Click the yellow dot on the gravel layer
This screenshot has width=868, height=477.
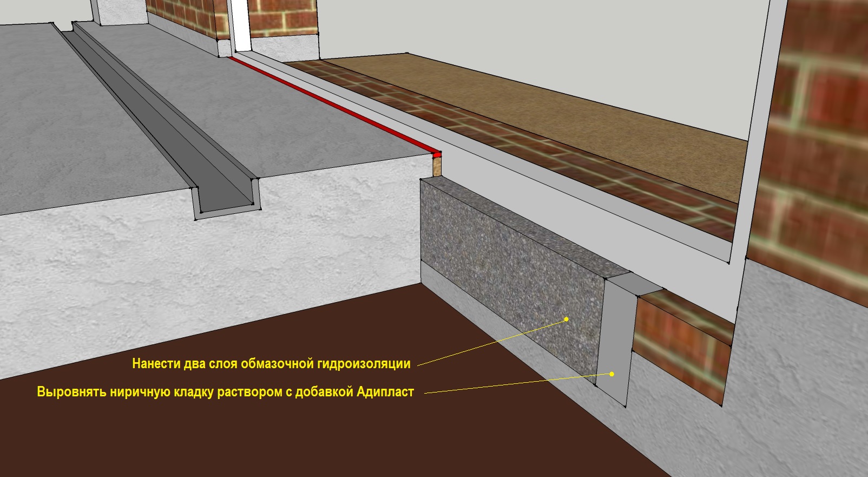click(567, 319)
